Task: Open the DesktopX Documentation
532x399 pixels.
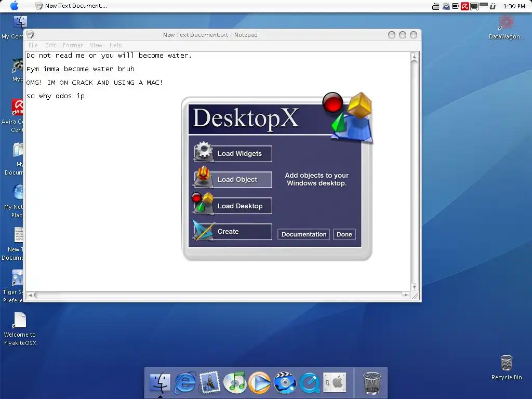Action: [303, 234]
